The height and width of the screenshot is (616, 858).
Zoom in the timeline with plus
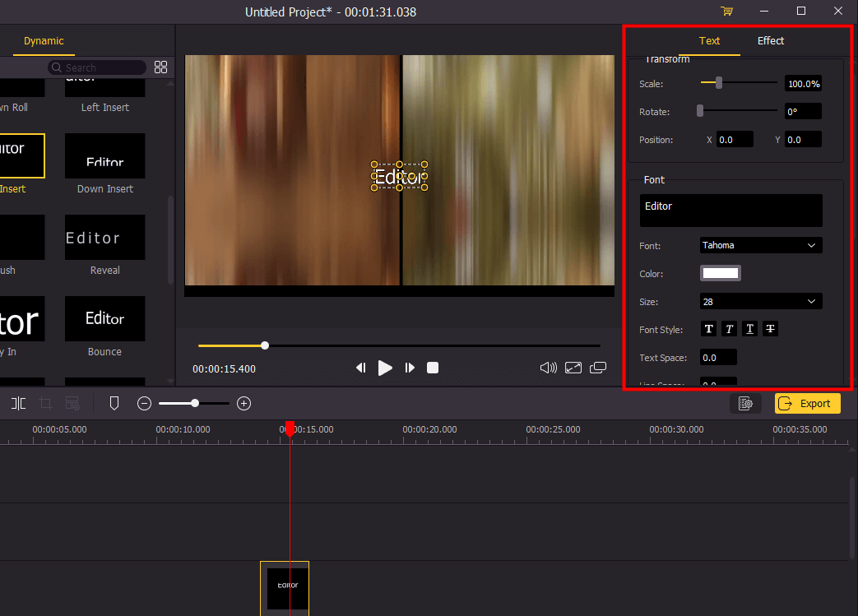click(x=244, y=404)
